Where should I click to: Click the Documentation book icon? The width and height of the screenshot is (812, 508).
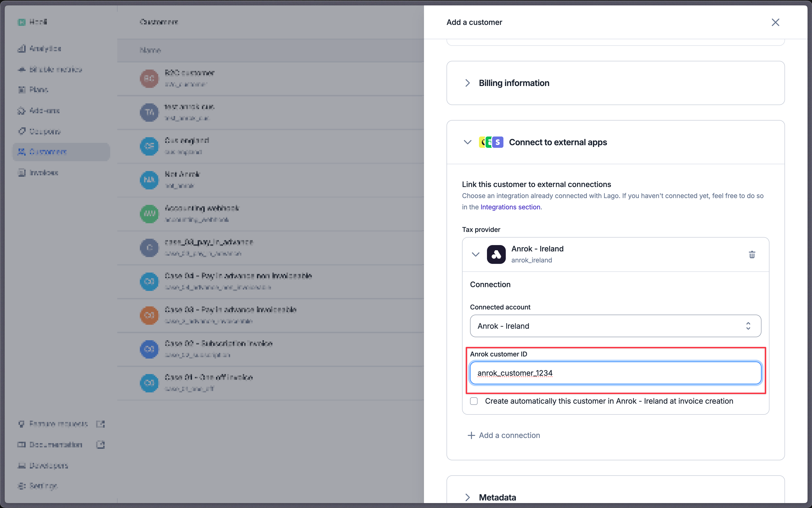(21, 445)
